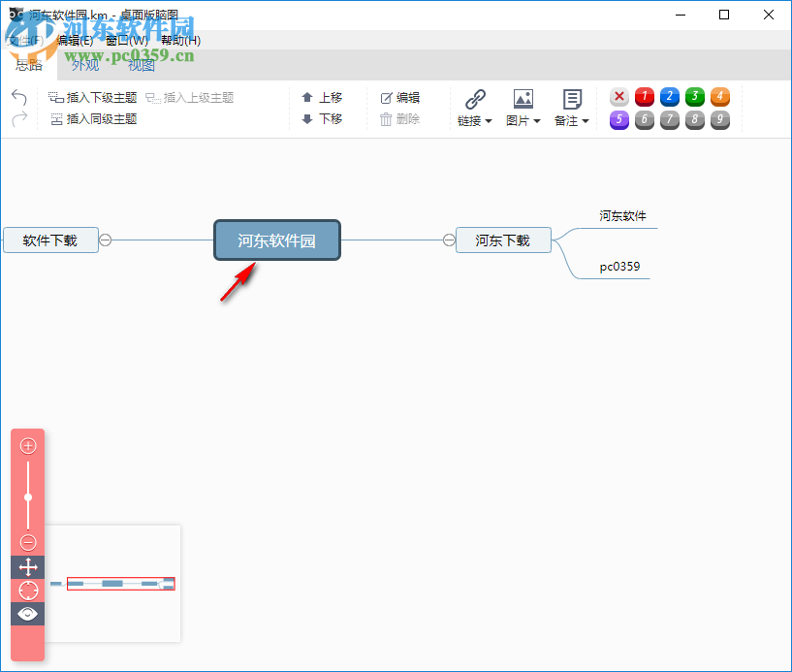The height and width of the screenshot is (672, 792).
Task: Select the central node 河东软件园
Action: point(277,240)
